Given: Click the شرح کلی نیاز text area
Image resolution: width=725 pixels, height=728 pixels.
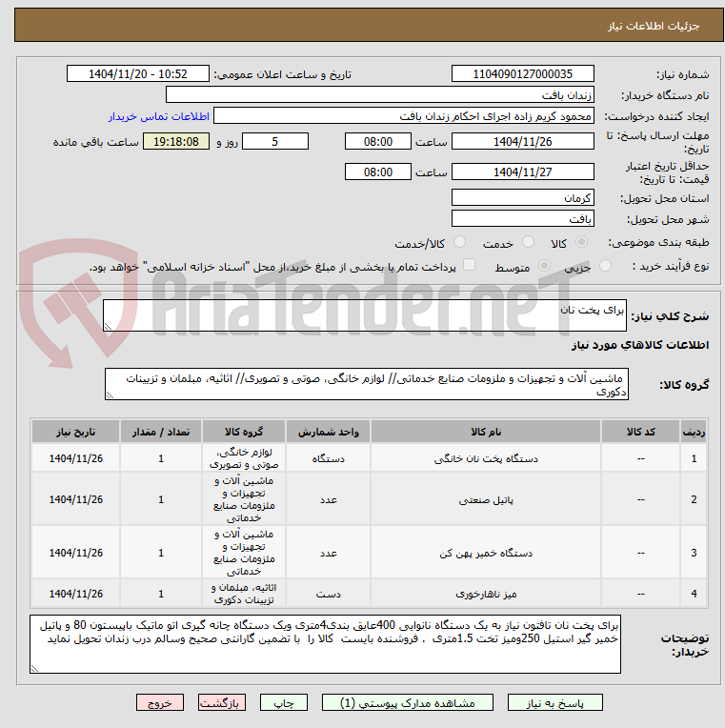Looking at the screenshot, I should click(x=365, y=315).
